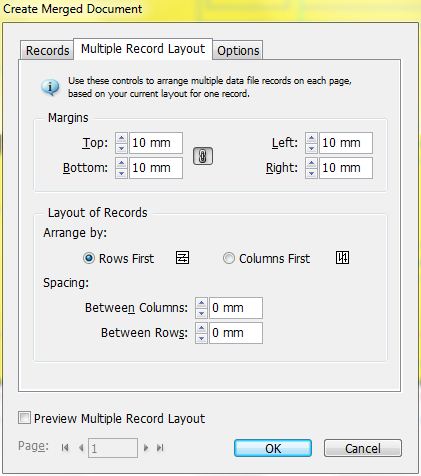Viewport: 421px width, 476px height.
Task: Select the Columns First radio button
Action: [229, 258]
